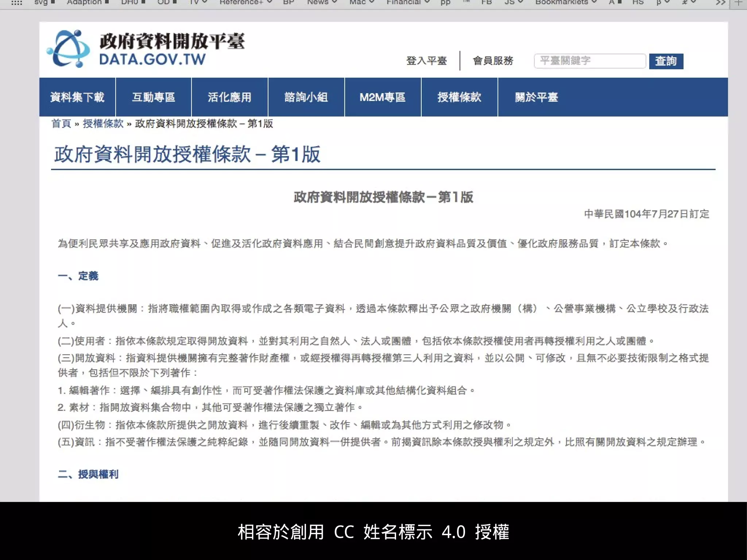
Task: Expand the Financial bookmarks folder
Action: click(408, 2)
